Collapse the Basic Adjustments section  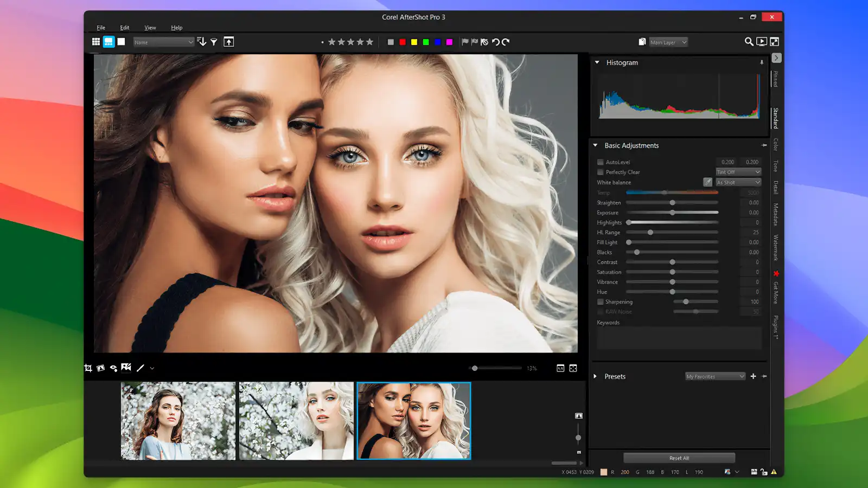pyautogui.click(x=595, y=145)
